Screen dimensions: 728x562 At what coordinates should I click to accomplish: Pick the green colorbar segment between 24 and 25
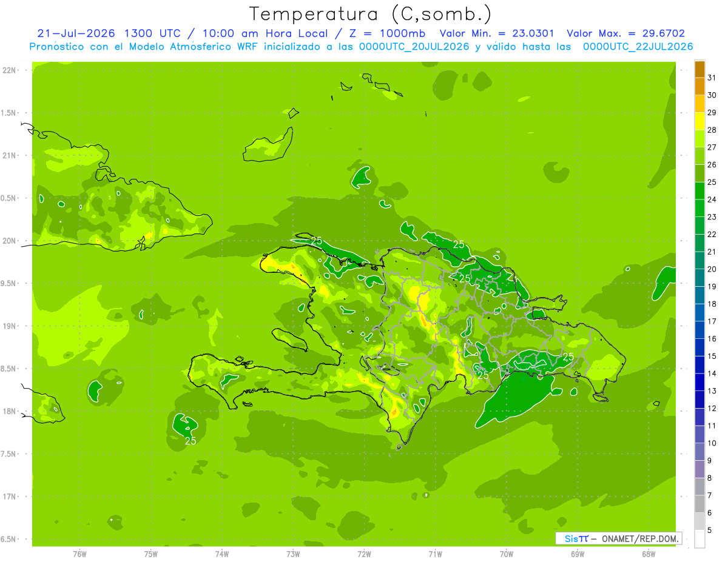pyautogui.click(x=699, y=191)
